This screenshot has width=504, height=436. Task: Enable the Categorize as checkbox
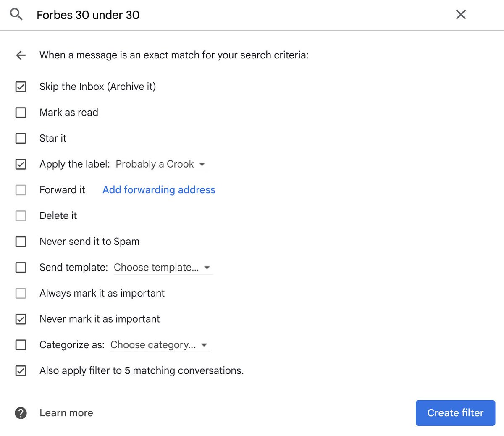[21, 345]
